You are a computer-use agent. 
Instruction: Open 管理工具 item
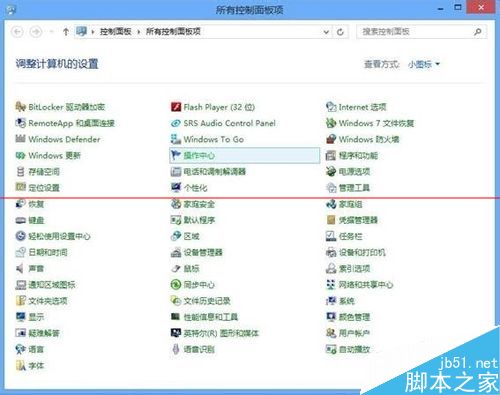(348, 188)
